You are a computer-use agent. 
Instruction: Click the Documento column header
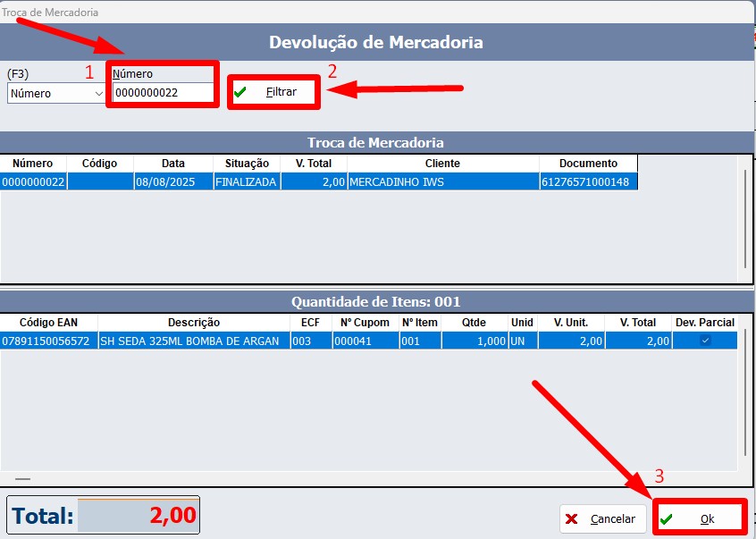588,164
